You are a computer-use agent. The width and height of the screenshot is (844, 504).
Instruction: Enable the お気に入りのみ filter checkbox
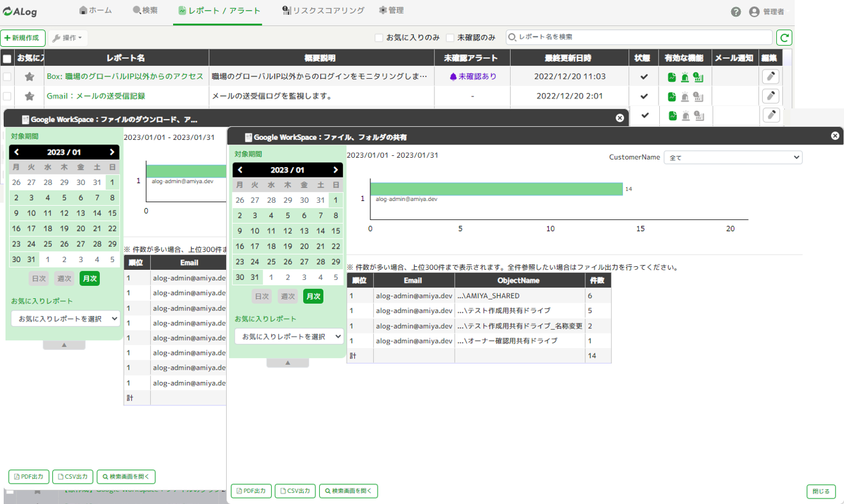tap(379, 38)
